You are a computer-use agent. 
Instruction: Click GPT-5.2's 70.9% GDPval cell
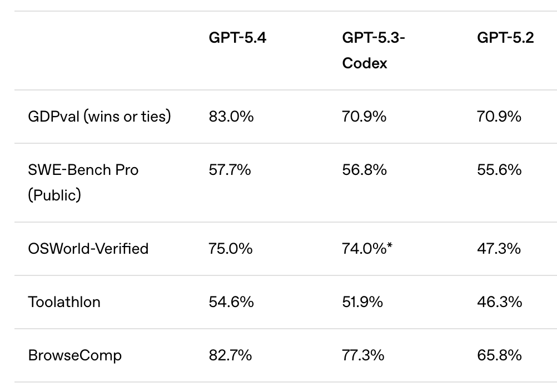point(499,117)
